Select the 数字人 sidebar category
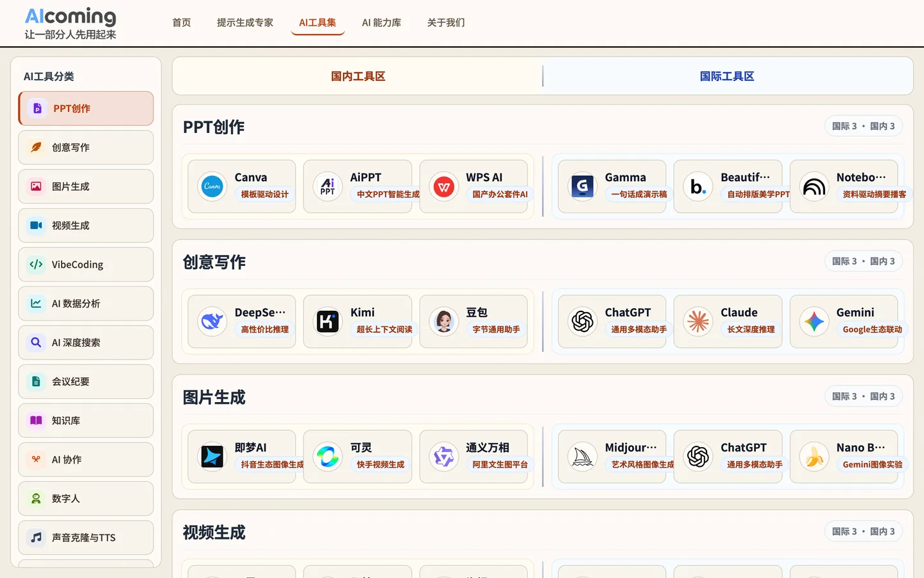This screenshot has width=924, height=578. (86, 498)
